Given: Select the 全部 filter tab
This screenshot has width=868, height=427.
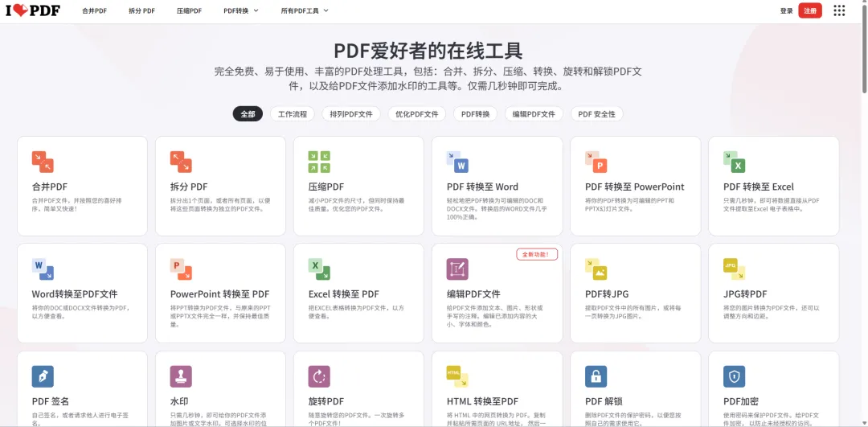Looking at the screenshot, I should click(x=248, y=114).
